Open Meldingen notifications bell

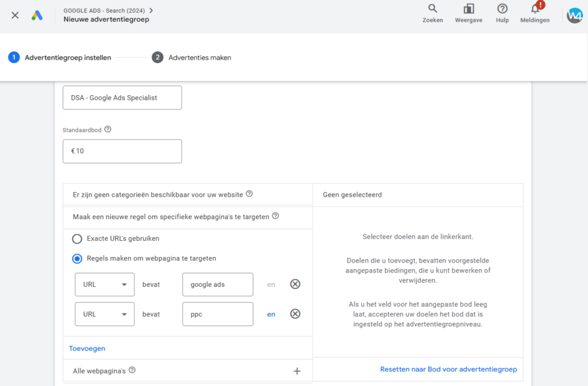pos(535,9)
